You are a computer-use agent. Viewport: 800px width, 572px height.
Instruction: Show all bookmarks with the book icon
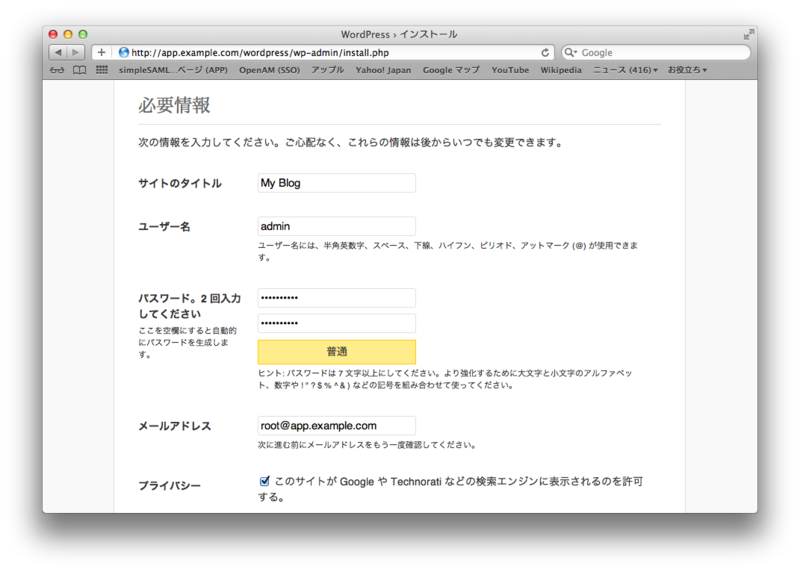pyautogui.click(x=79, y=70)
